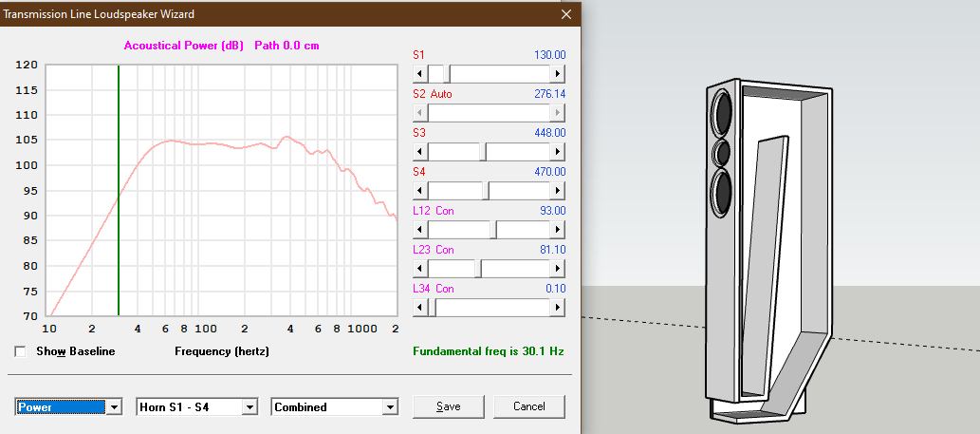The width and height of the screenshot is (980, 434).
Task: Click the L12 Con slider left arrow
Action: coord(420,230)
